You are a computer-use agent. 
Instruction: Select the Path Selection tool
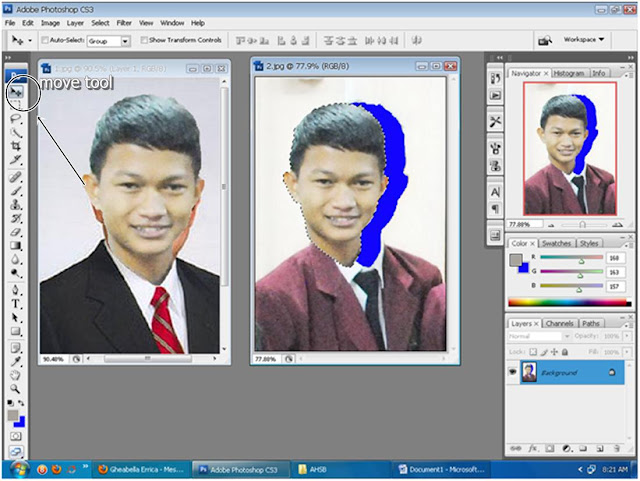16,317
